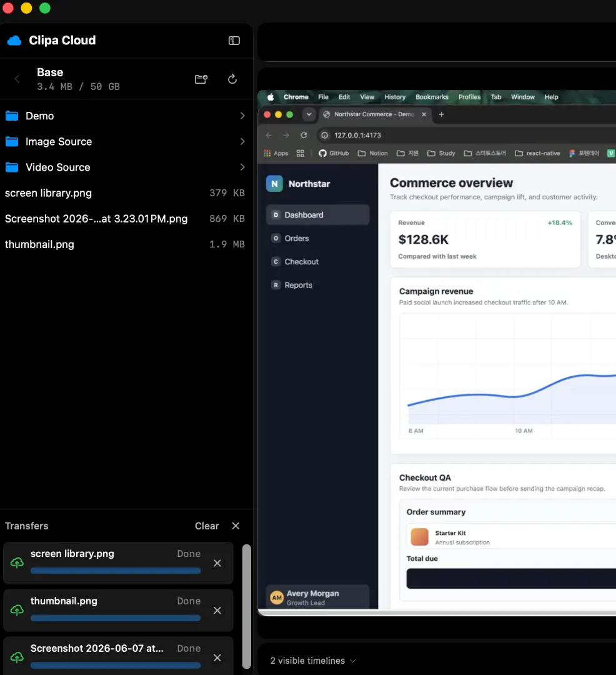Click upload icon of thumbnail.png transfer

click(17, 611)
